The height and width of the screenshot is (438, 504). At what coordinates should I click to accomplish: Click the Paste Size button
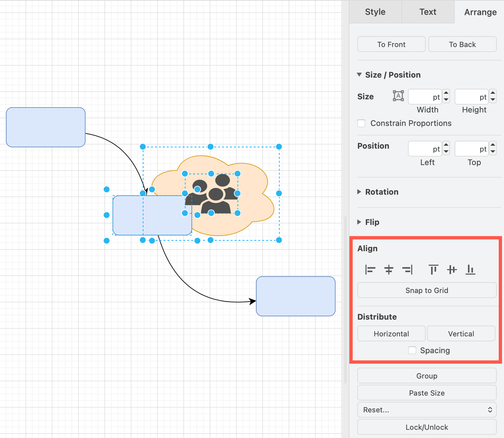click(427, 393)
